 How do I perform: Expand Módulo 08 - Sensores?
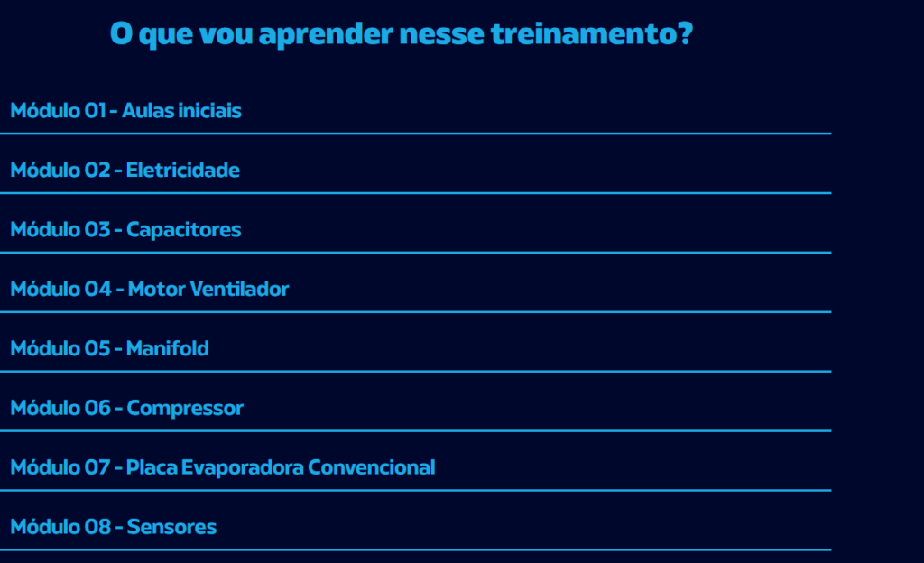pos(415,527)
